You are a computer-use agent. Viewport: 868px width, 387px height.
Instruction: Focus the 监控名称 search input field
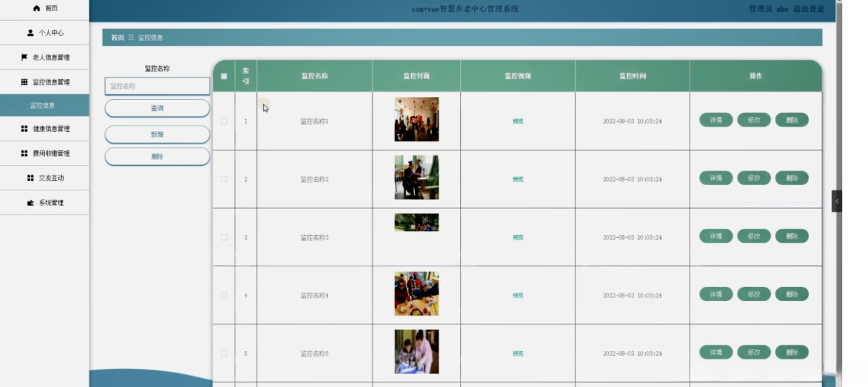[158, 86]
